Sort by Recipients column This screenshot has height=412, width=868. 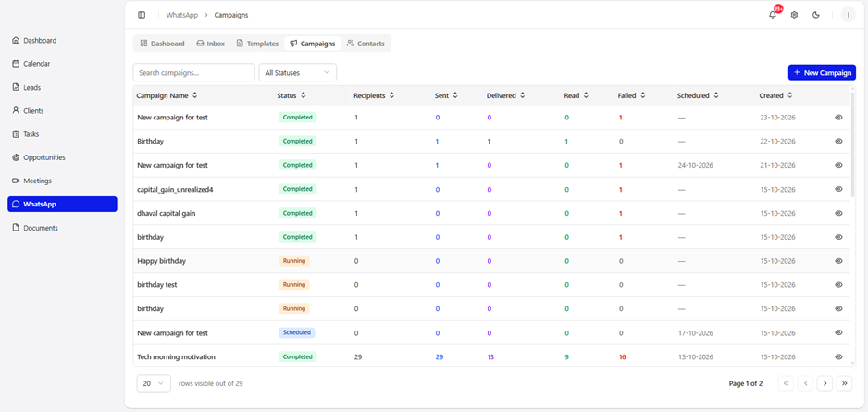374,95
